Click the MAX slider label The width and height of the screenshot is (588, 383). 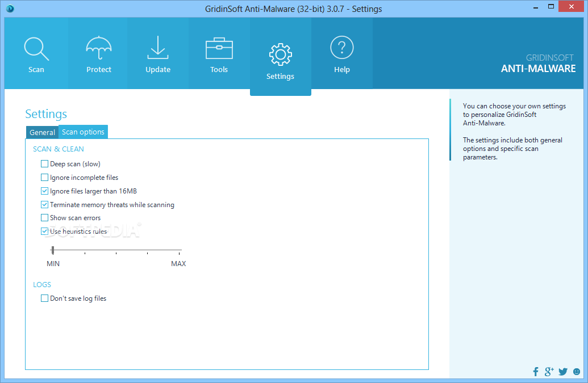pyautogui.click(x=178, y=264)
